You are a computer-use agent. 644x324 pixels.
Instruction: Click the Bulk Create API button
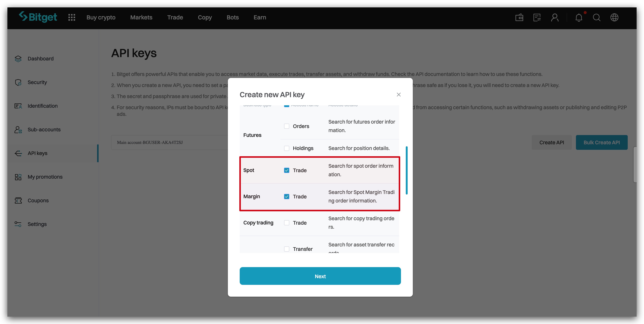[602, 143]
